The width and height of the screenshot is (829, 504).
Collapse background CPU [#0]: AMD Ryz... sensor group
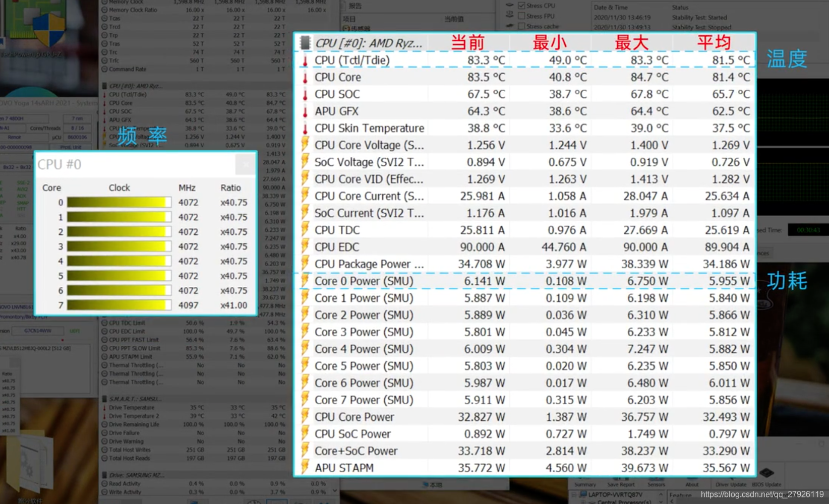(105, 86)
